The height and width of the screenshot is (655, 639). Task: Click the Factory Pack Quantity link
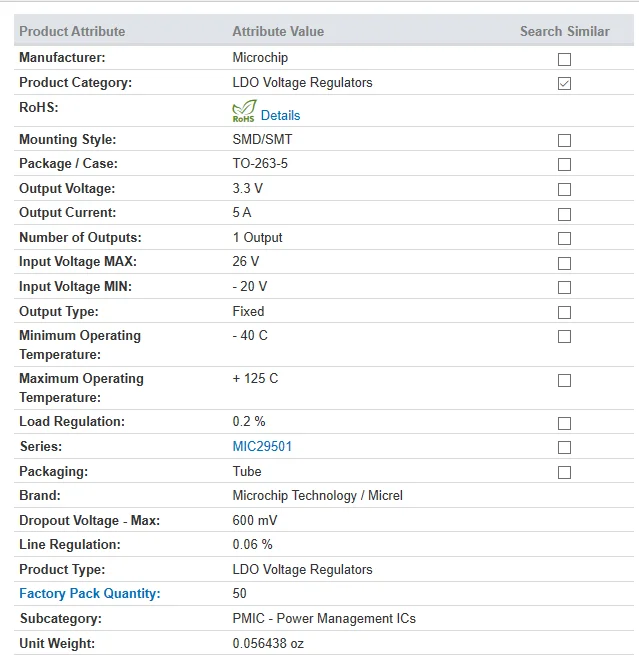point(90,594)
